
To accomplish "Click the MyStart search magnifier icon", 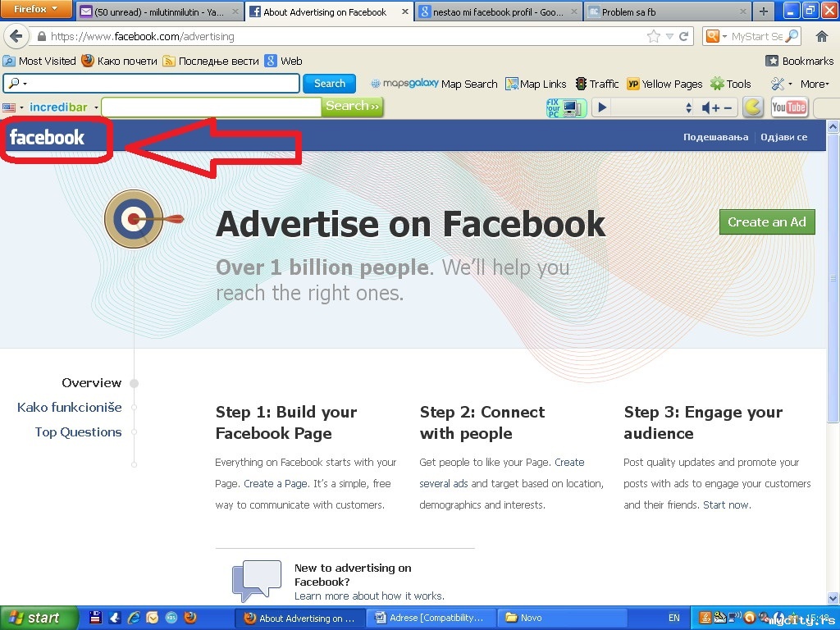I will tap(792, 36).
